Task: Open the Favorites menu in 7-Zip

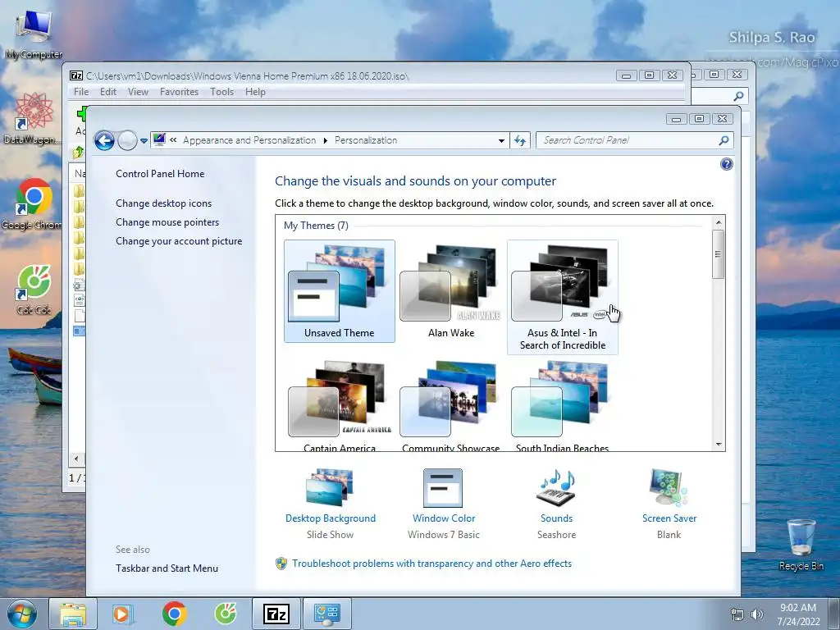Action: coord(179,92)
